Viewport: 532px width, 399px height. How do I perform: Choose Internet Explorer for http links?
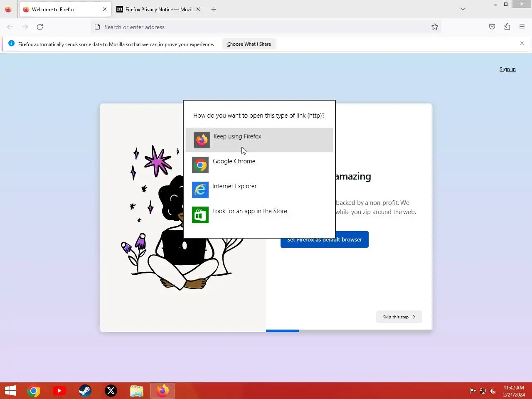(x=259, y=190)
